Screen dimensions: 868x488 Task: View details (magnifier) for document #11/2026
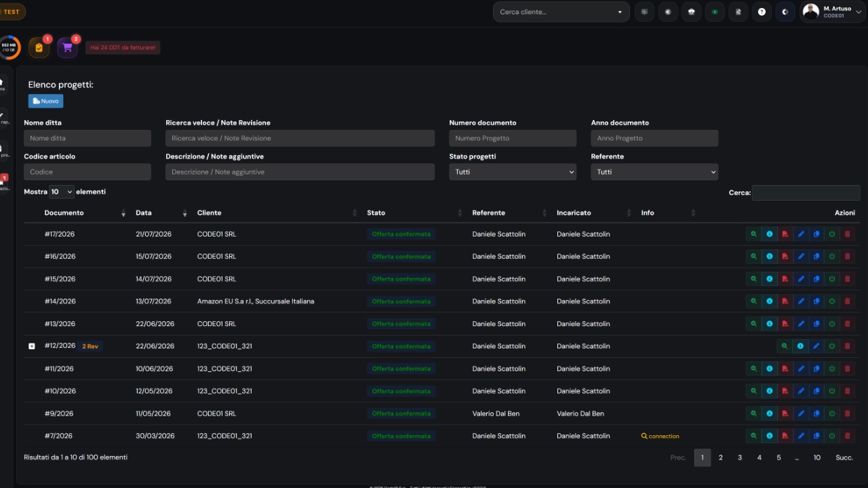click(753, 369)
